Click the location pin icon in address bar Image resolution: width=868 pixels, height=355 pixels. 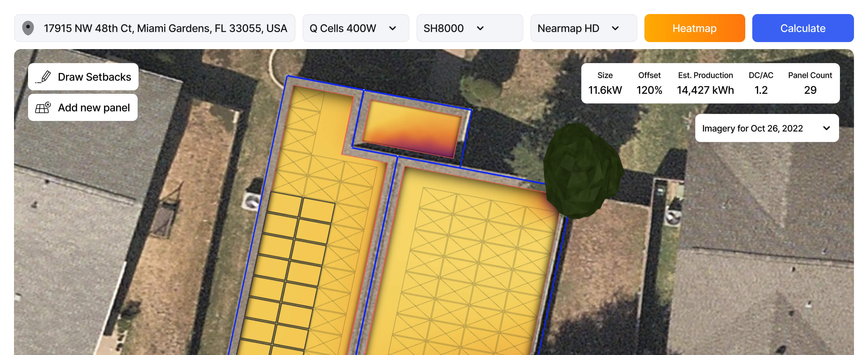coord(28,28)
